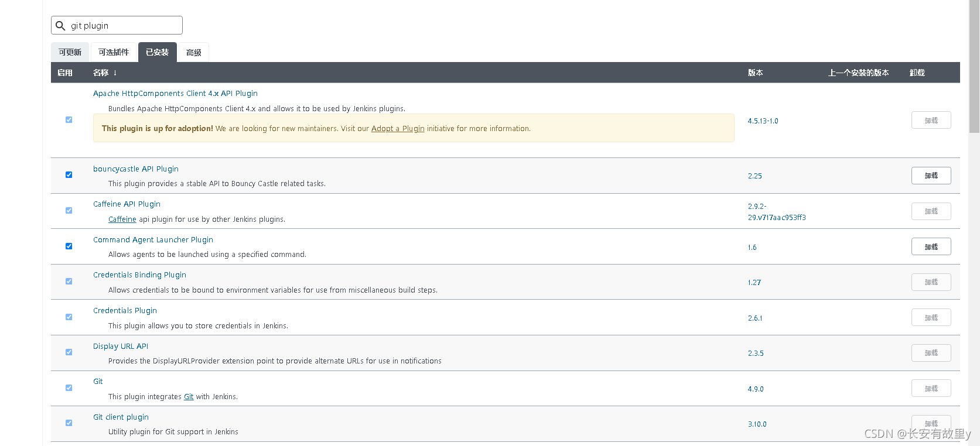Open the 高级 tab
The image size is (980, 446).
(193, 52)
